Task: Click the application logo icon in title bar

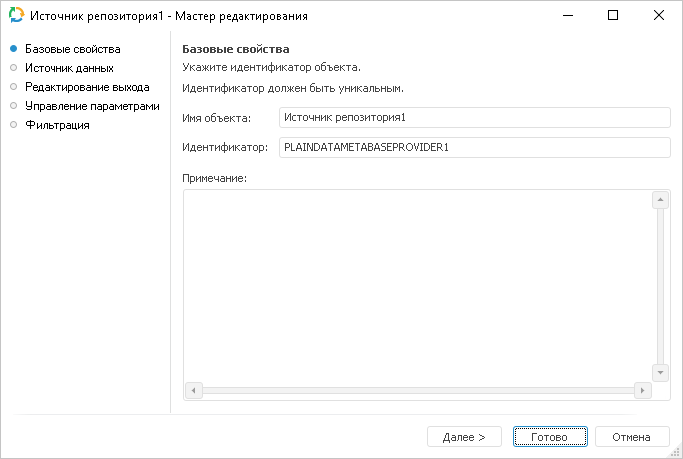Action: tap(15, 16)
